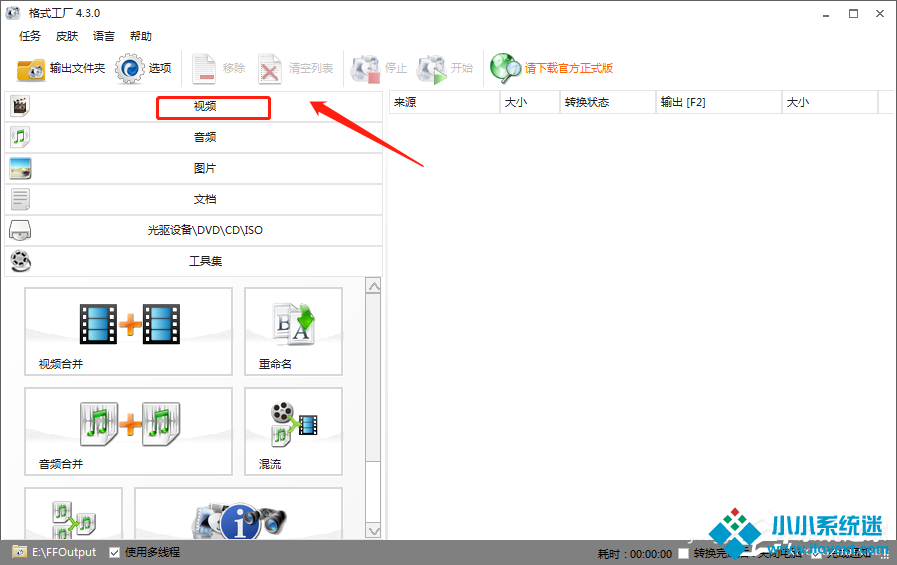Screen dimensions: 897x565
Task: Click the 移除 remove toolbar icon
Action: (x=218, y=68)
